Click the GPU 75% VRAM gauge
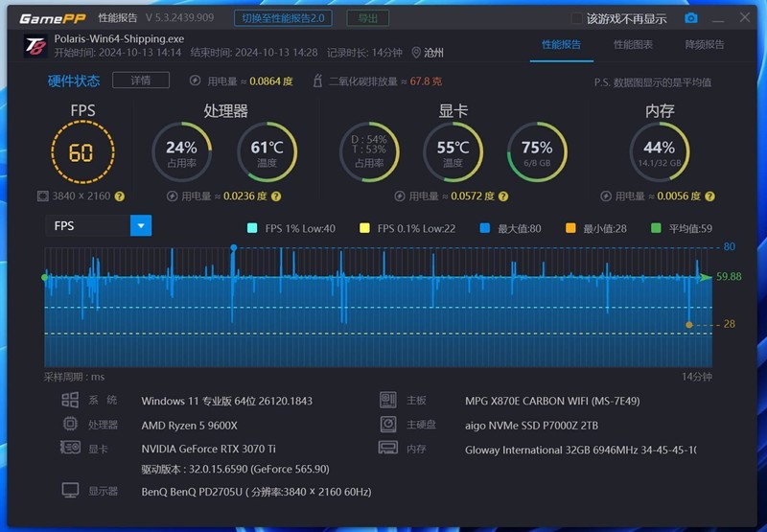This screenshot has height=532, width=767. [537, 152]
